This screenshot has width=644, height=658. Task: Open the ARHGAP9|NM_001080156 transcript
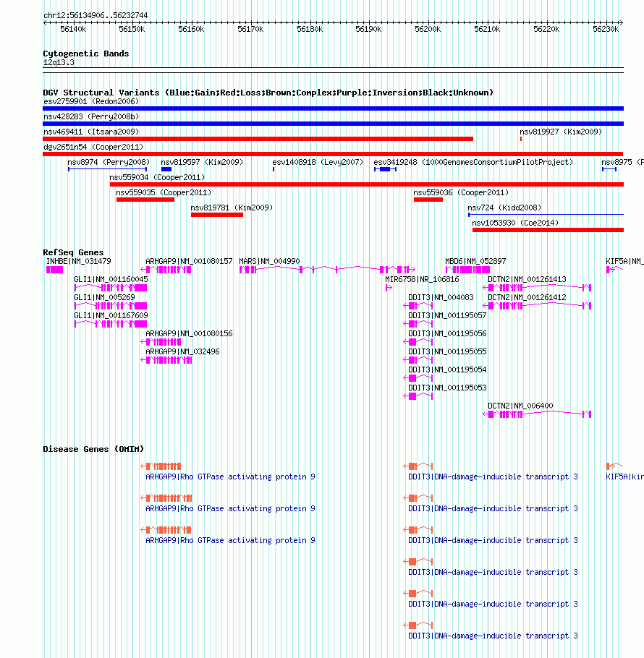(161, 342)
